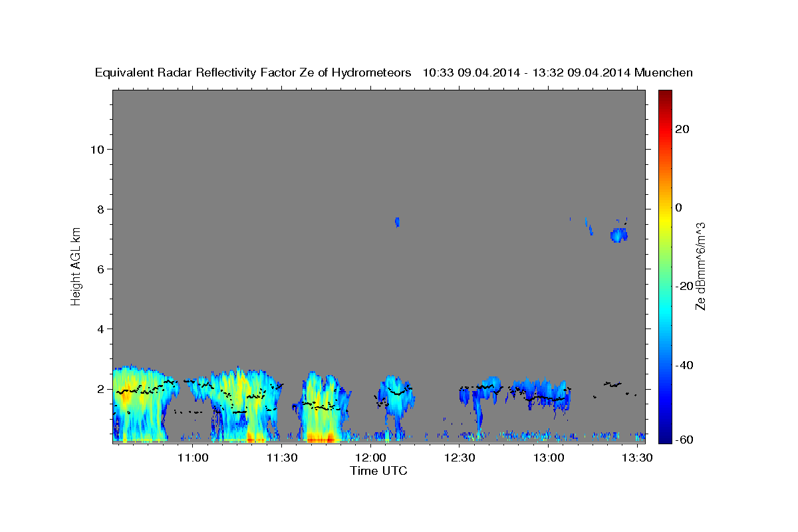The width and height of the screenshot is (798, 532).
Task: Click the small echo near 7.5 km after 12:00
Action: coord(397,222)
